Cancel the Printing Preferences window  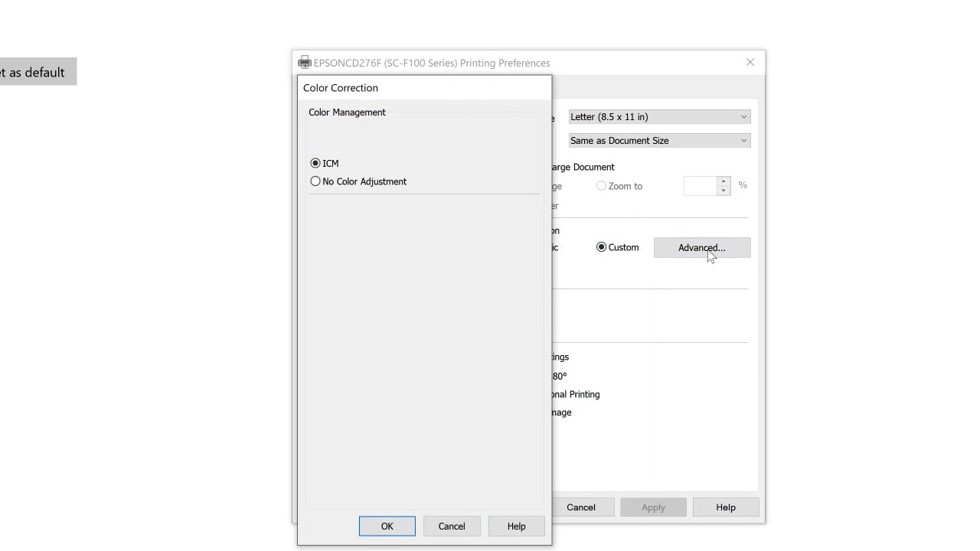581,507
